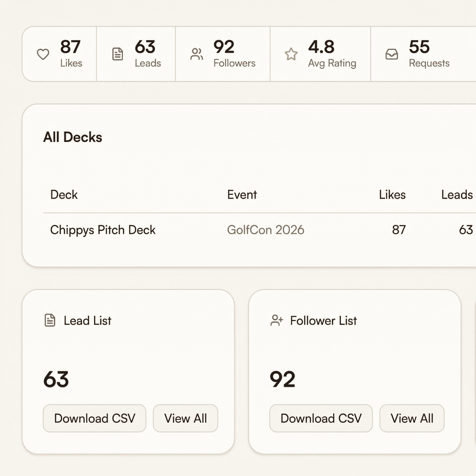Download the Follower List CSV file

click(321, 418)
